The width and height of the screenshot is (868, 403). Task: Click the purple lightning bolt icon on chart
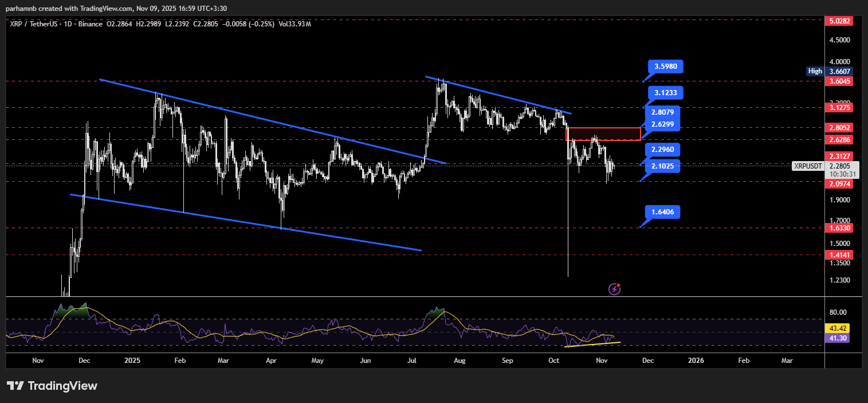pyautogui.click(x=614, y=289)
